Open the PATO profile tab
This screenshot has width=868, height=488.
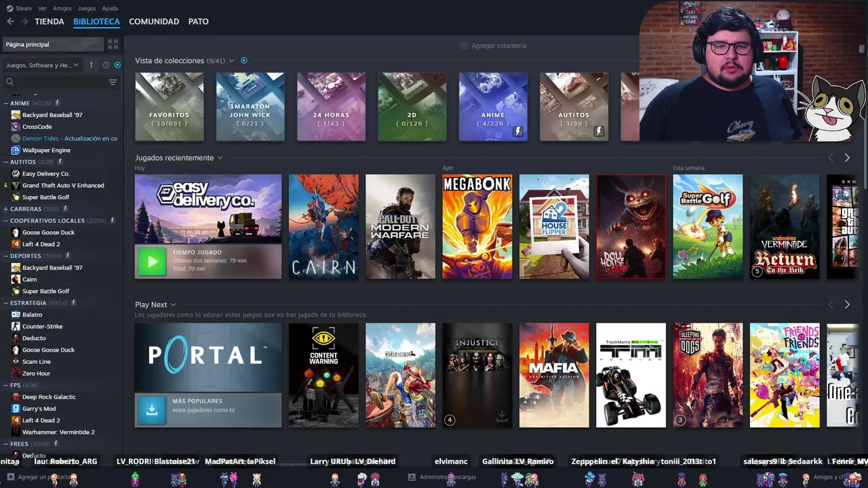198,22
